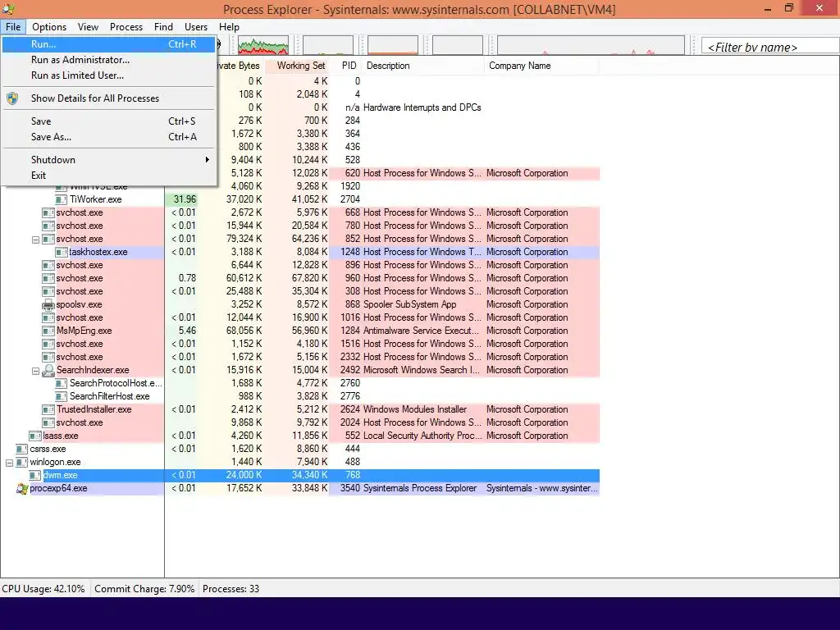Screen dimensions: 840x630
Task: Choose Run as Limited User...
Action: point(109,75)
